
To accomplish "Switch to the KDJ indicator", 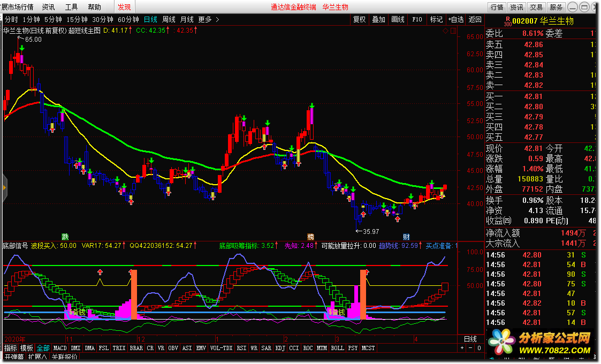I will click(280, 348).
